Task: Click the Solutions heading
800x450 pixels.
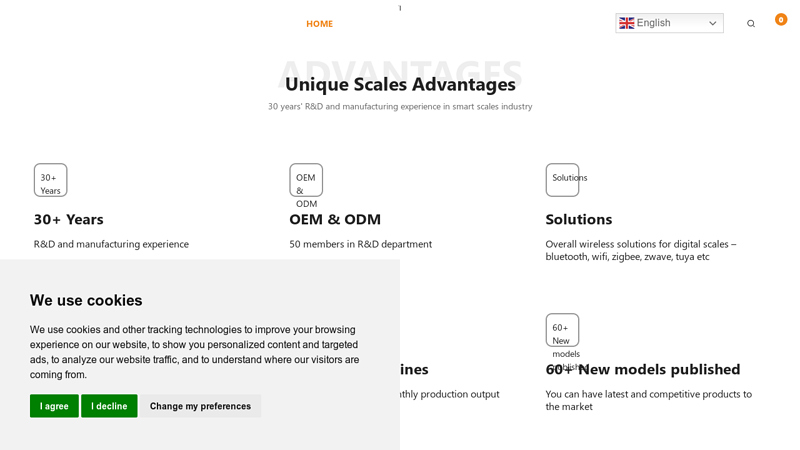Action: (x=579, y=219)
